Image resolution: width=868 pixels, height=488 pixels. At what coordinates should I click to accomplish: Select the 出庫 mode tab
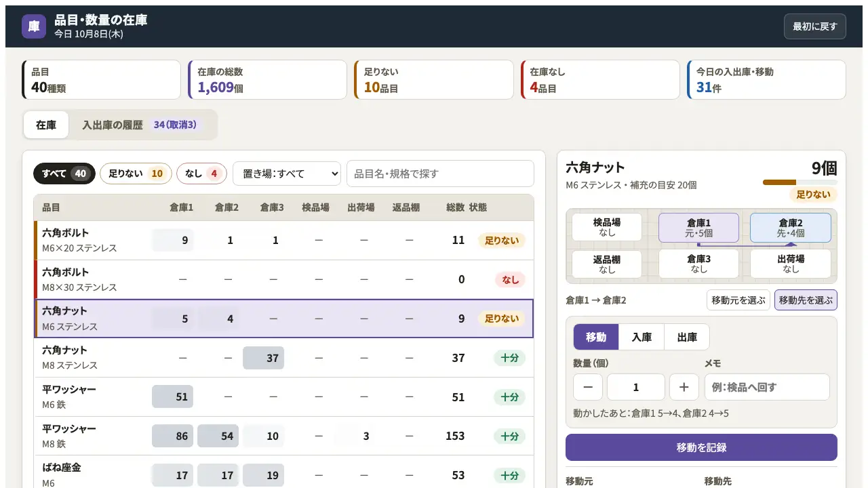tap(687, 337)
